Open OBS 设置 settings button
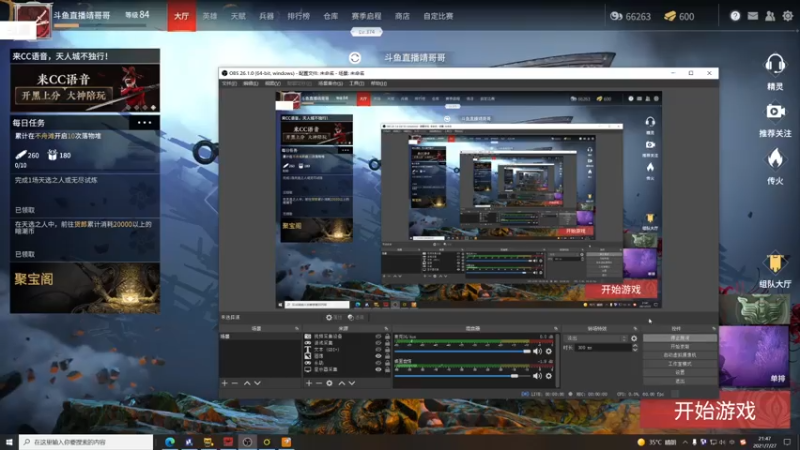This screenshot has height=450, width=800. 680,372
